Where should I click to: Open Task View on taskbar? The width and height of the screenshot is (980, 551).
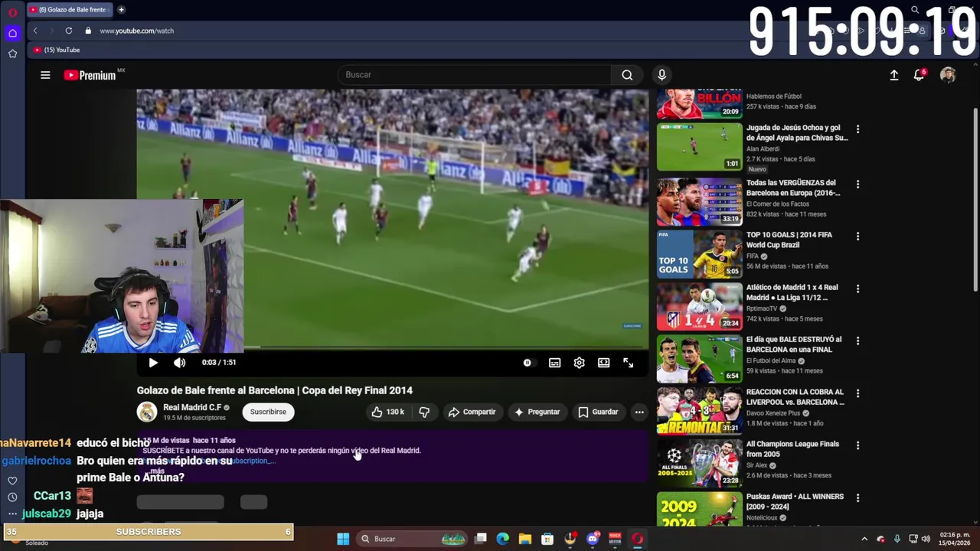point(481,539)
